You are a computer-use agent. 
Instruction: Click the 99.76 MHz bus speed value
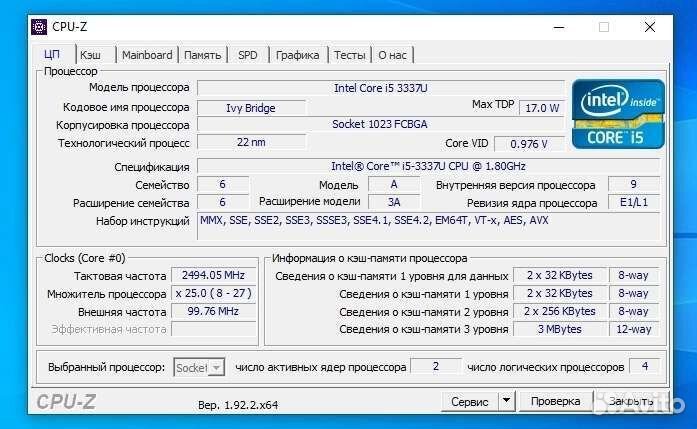214,311
